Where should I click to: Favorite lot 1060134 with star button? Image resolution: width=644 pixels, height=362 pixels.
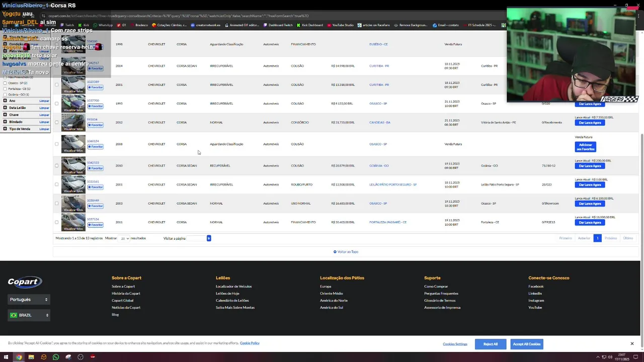(x=96, y=147)
